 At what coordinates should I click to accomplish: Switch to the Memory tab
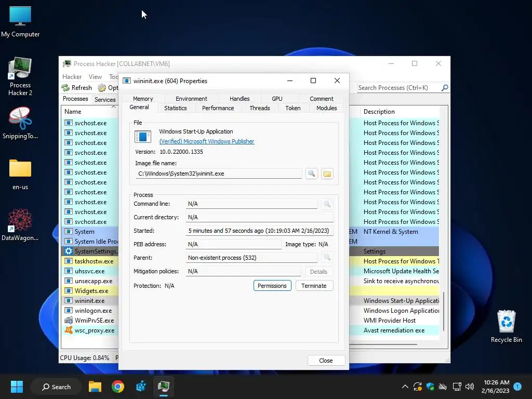coord(143,99)
